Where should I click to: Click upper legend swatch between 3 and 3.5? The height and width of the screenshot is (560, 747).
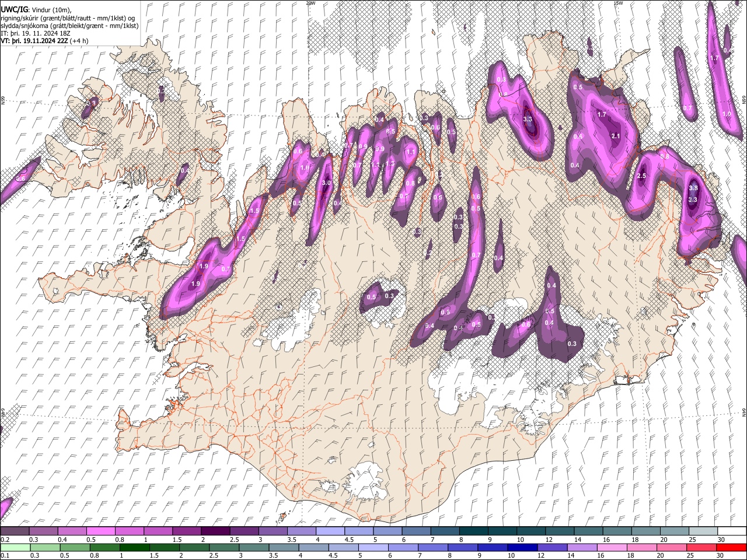click(273, 531)
